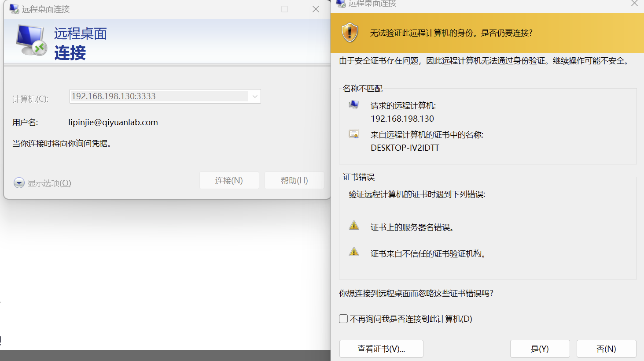Open the 计算机 address dropdown arrow
This screenshot has width=644, height=361.
pos(254,97)
